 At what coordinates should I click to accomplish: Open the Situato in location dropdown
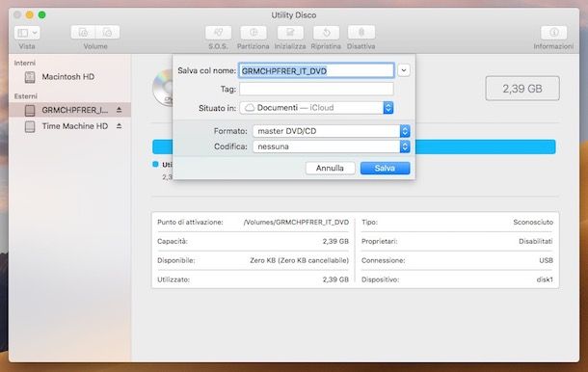coord(316,108)
